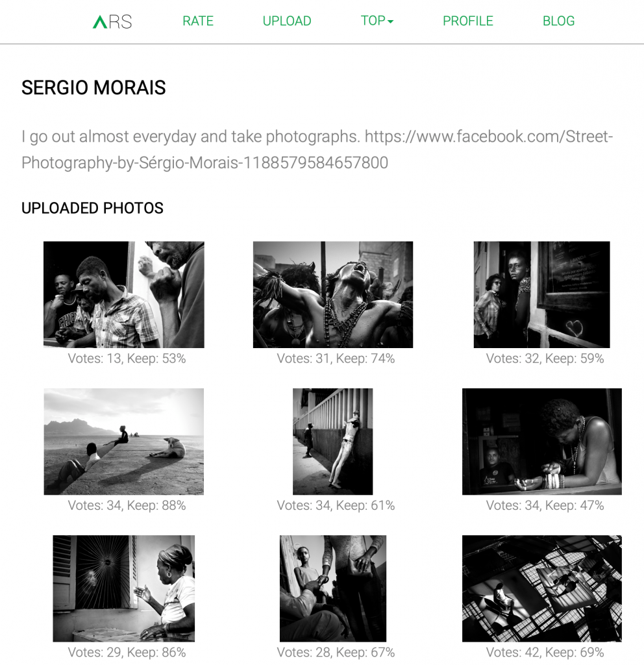
Task: Open the Facebook Street-Photography URL in the bio
Action: (x=317, y=150)
